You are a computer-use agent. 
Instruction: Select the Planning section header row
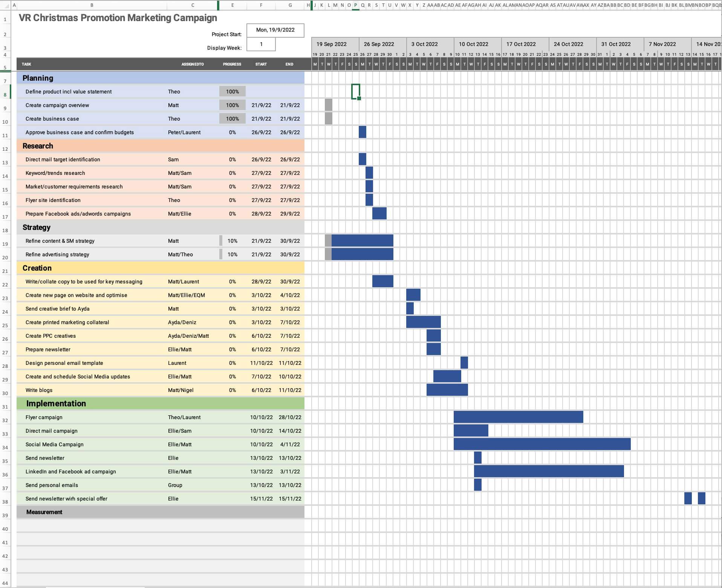pos(160,78)
